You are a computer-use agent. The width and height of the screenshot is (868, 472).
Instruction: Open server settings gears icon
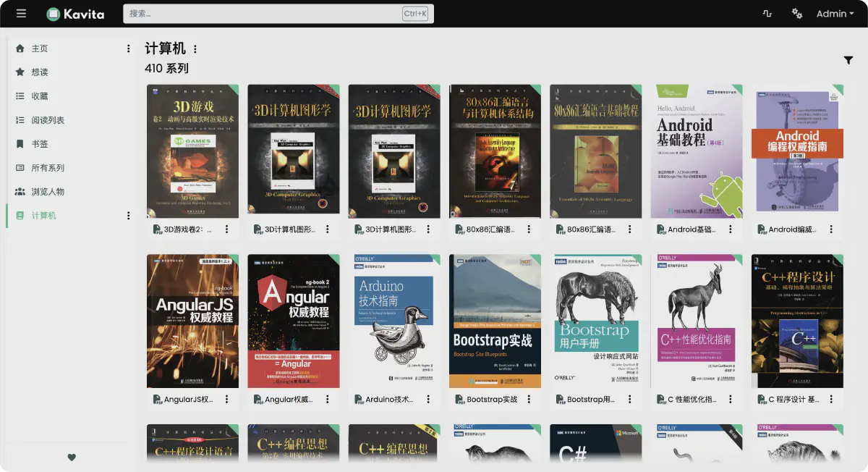[x=797, y=14]
